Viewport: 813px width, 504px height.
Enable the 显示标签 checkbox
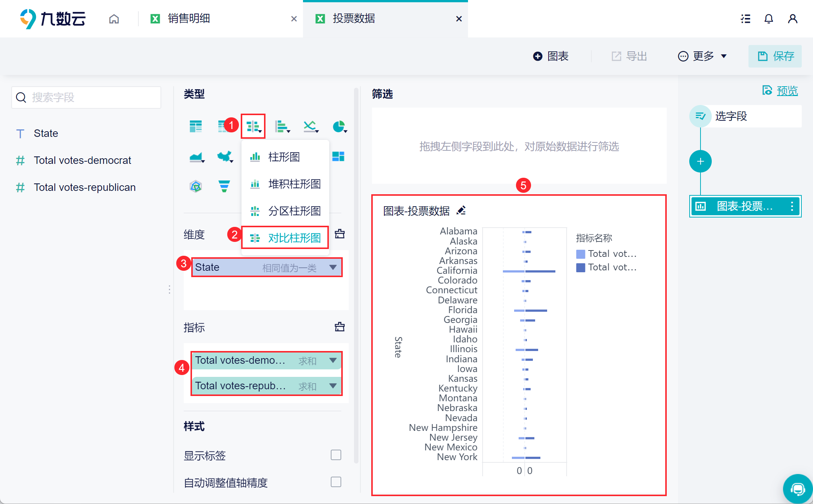click(336, 455)
